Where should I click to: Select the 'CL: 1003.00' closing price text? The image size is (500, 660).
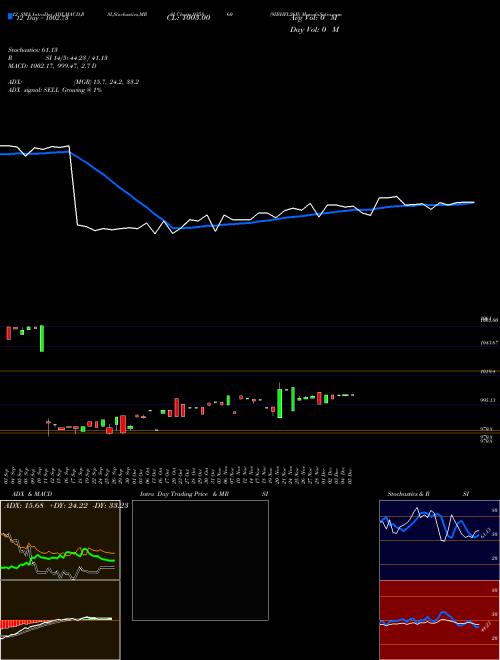tap(189, 18)
